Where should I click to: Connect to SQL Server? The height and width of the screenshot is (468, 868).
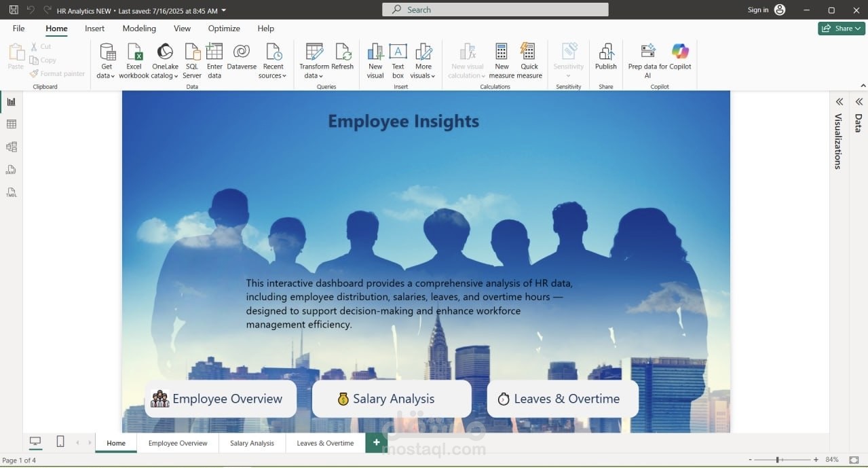(192, 61)
